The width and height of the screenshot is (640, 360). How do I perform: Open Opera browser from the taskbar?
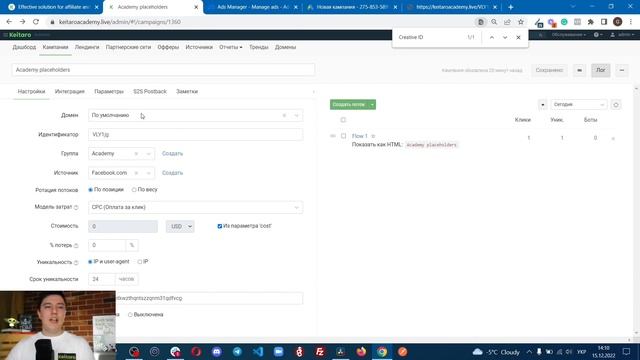(x=196, y=351)
